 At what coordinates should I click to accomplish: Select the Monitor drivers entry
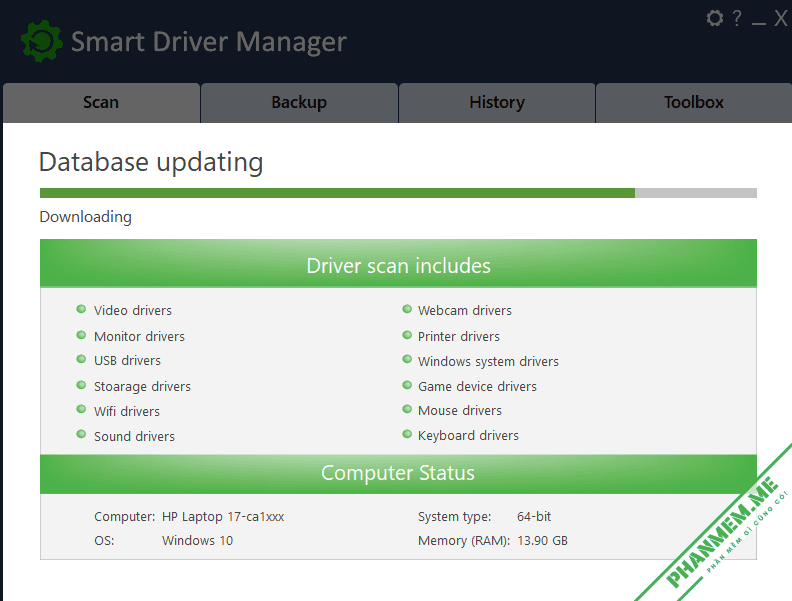(x=139, y=336)
